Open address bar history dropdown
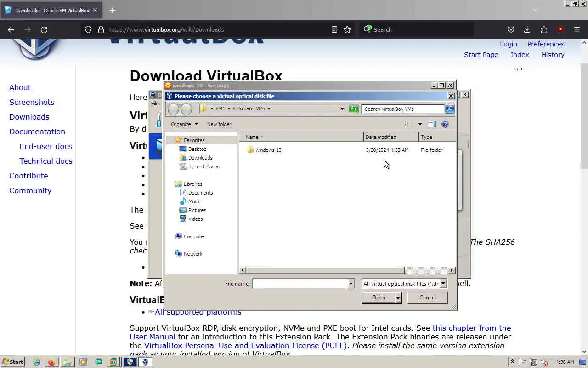Screen dimensions: 588x368 pos(342,109)
